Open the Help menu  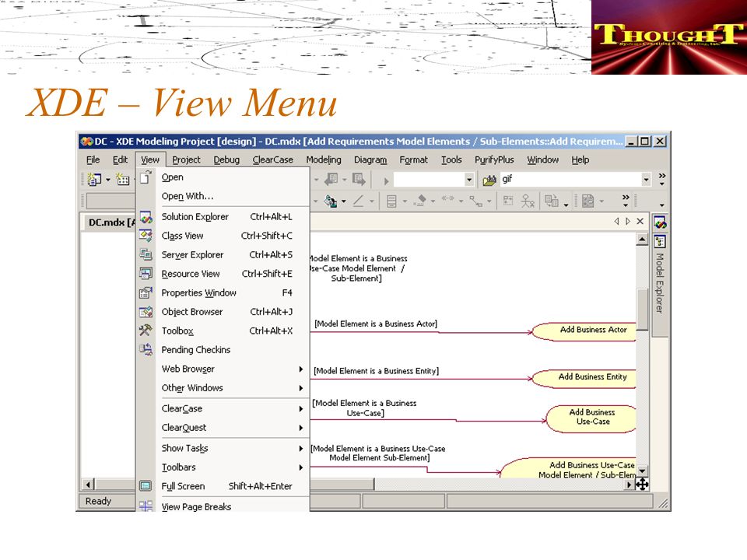(580, 159)
